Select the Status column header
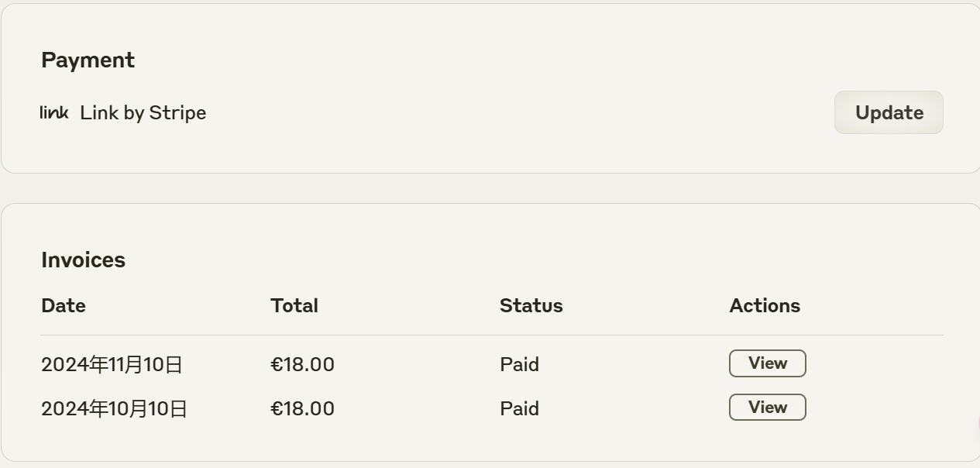This screenshot has width=980, height=468. pos(531,305)
